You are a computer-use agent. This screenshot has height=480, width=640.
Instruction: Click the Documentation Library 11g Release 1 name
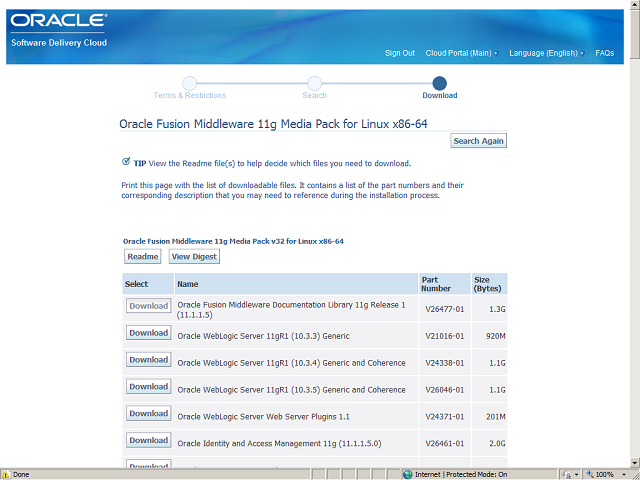[291, 310]
